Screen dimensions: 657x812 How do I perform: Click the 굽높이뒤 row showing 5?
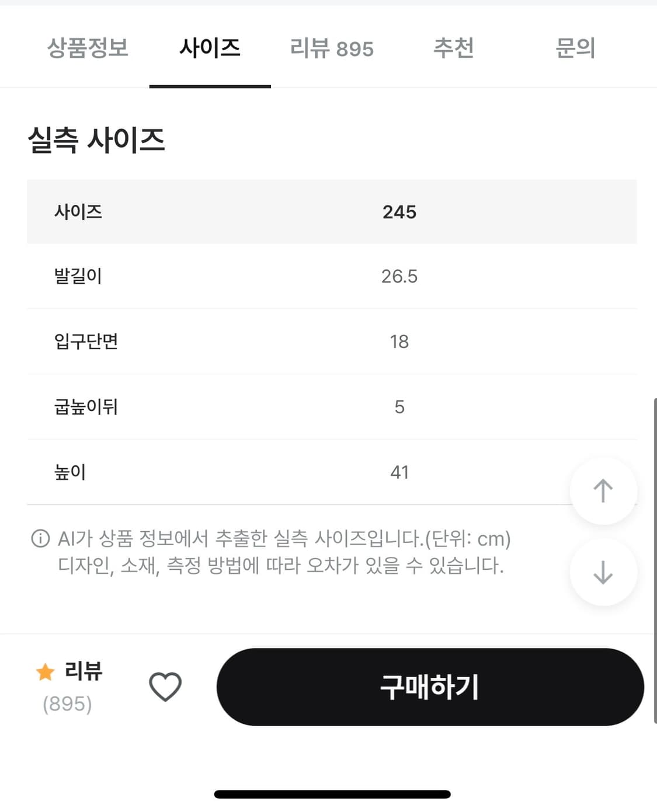point(332,407)
